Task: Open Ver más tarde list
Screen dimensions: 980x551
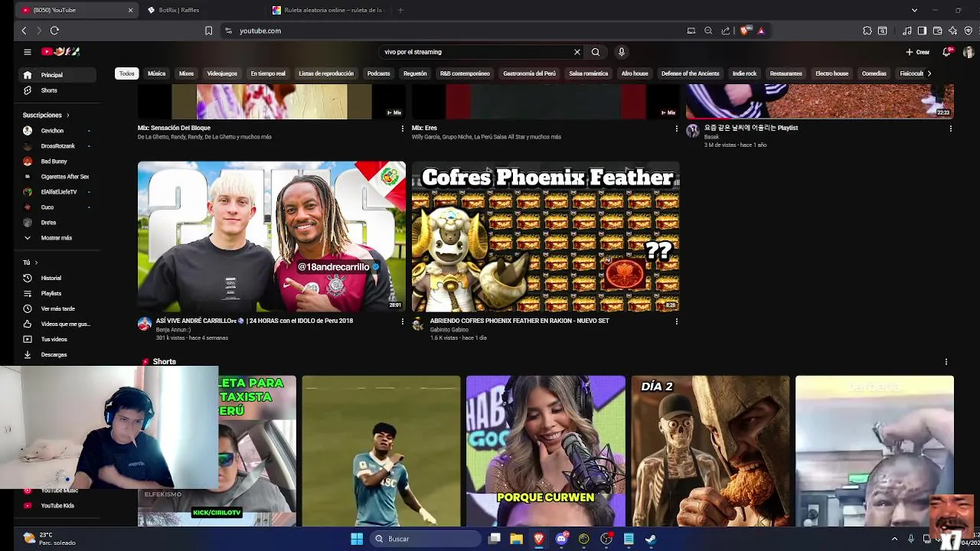Action: pos(57,308)
